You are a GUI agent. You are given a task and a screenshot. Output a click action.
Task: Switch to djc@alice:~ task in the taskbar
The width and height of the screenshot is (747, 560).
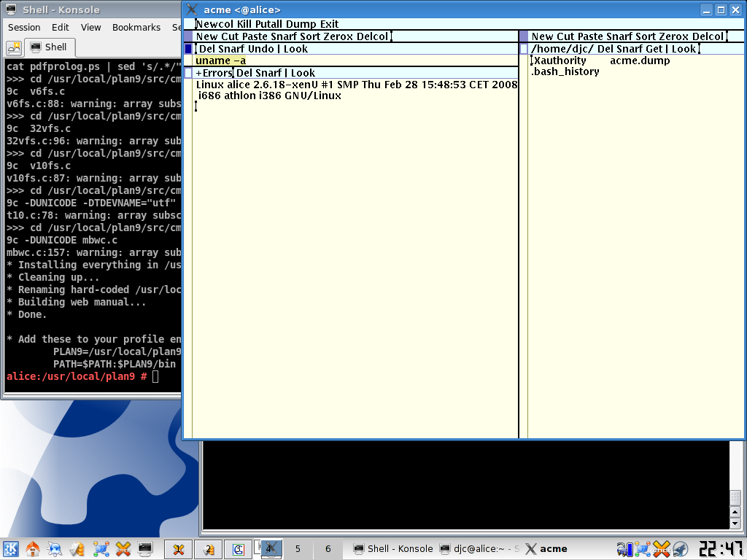coord(480,549)
